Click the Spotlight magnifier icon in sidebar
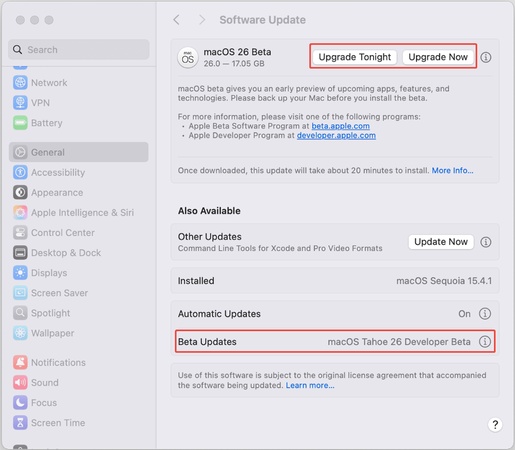The image size is (515, 450). point(20,313)
